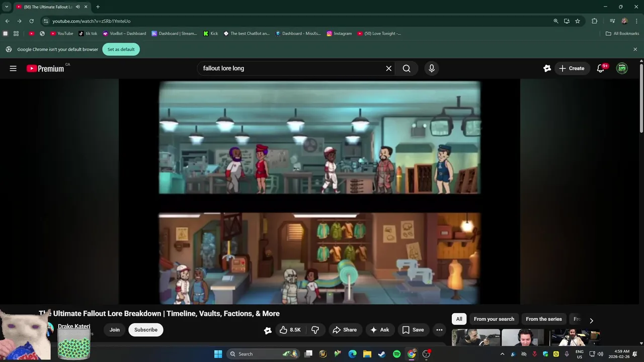The height and width of the screenshot is (362, 644).
Task: Open apps grid in bookmarks bar
Action: [16, 34]
